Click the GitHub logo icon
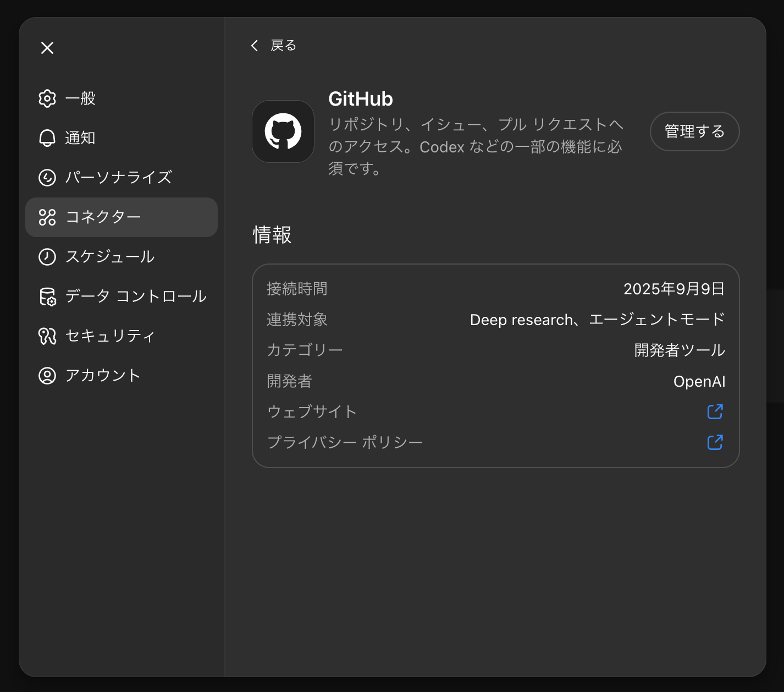The height and width of the screenshot is (692, 784). [283, 131]
